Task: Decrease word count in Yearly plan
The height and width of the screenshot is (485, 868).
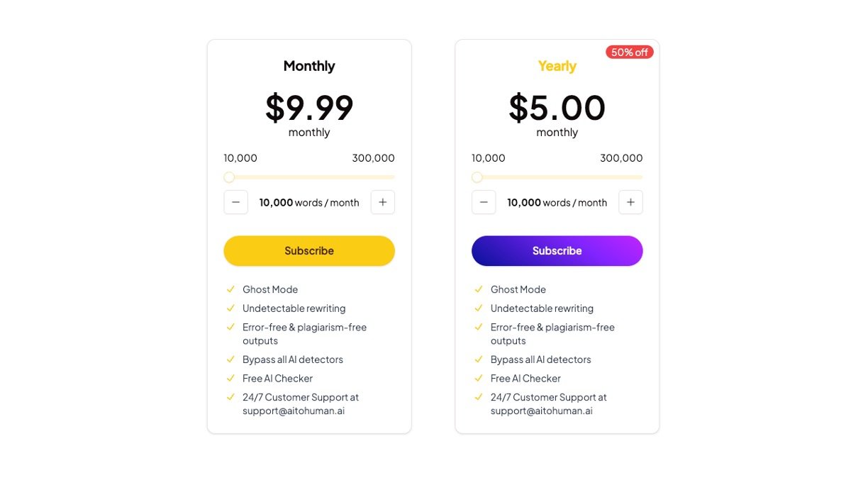Action: [484, 202]
